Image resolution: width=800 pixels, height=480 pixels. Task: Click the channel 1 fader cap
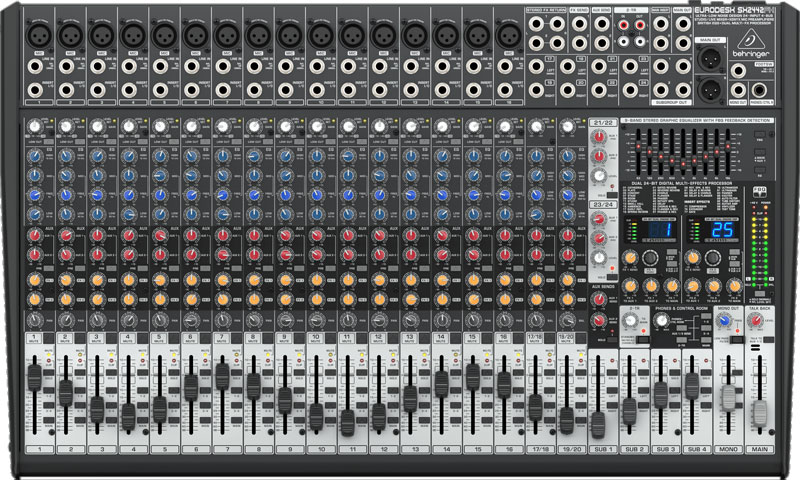click(x=35, y=376)
